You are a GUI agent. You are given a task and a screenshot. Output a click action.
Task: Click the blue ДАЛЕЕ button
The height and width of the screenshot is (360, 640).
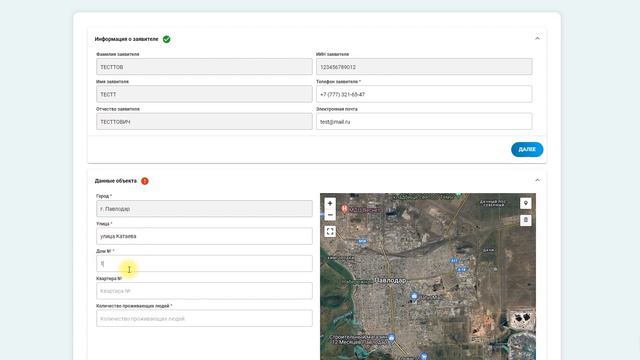tap(527, 149)
